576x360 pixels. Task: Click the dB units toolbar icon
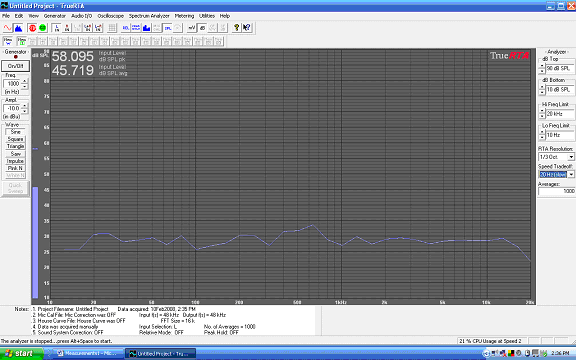click(202, 28)
